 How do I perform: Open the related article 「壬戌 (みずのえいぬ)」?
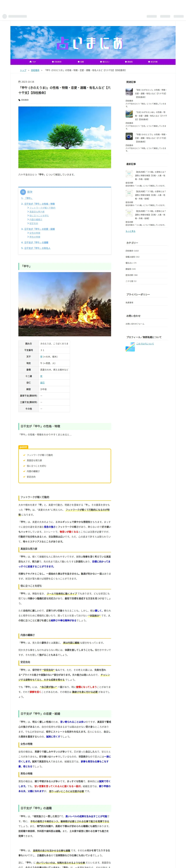coord(151,116)
